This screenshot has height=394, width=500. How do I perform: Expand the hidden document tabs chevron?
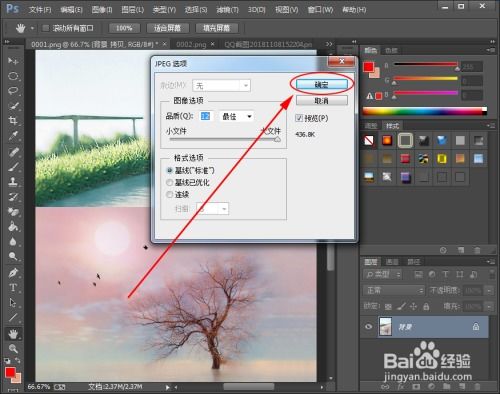329,44
